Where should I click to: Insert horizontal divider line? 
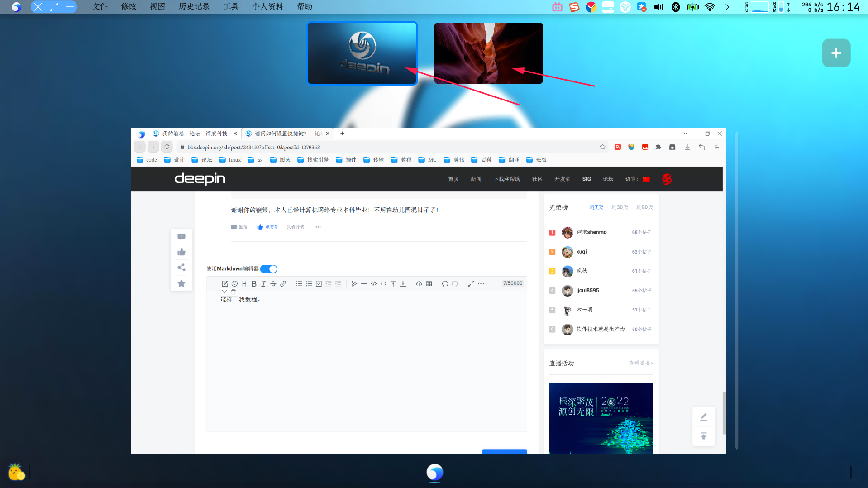(x=364, y=284)
